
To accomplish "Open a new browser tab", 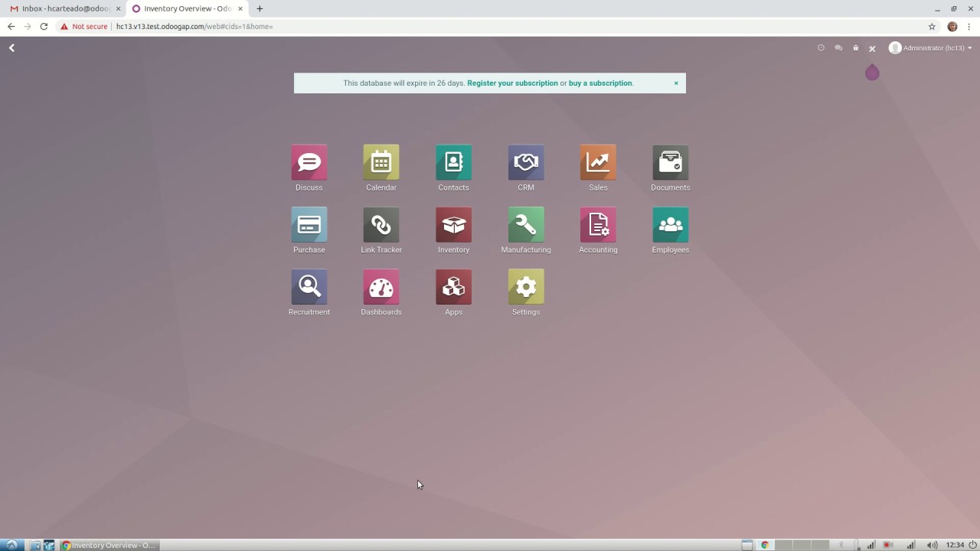I will pyautogui.click(x=260, y=8).
